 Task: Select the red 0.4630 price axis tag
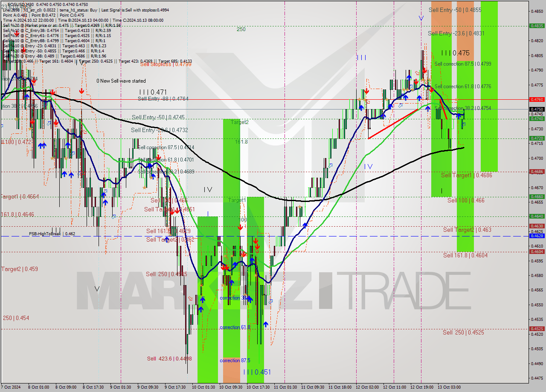tap(537, 226)
